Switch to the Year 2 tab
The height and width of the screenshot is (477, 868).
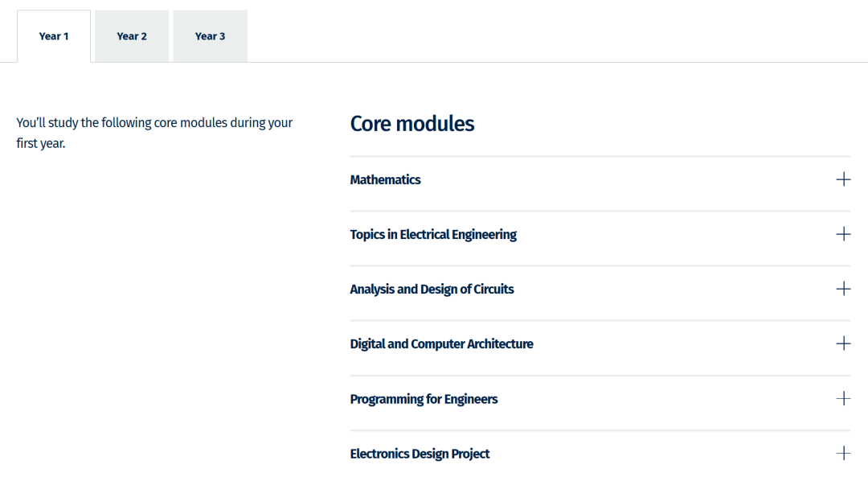tap(132, 36)
